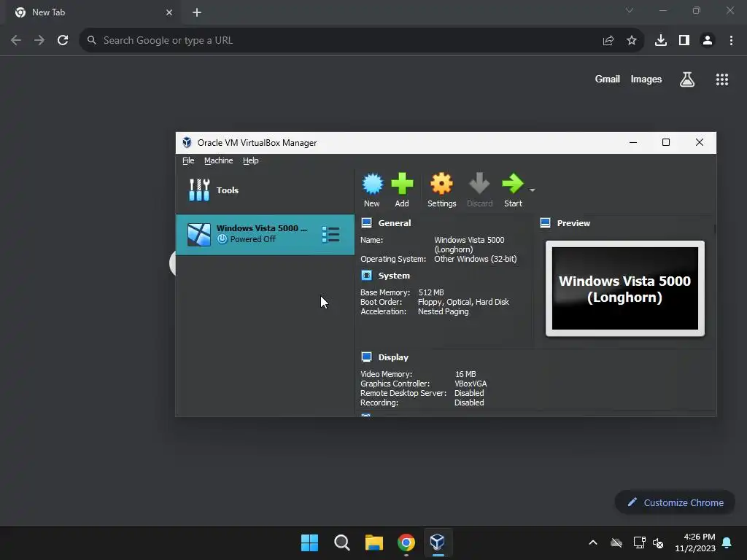Click Chrome forward arrow

[39, 40]
